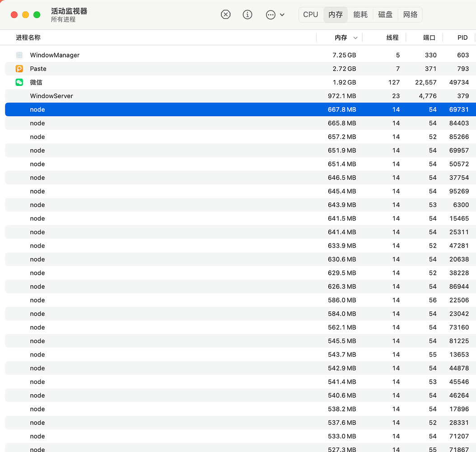Select node process with PID 69731
The height and width of the screenshot is (452, 476).
(x=240, y=109)
